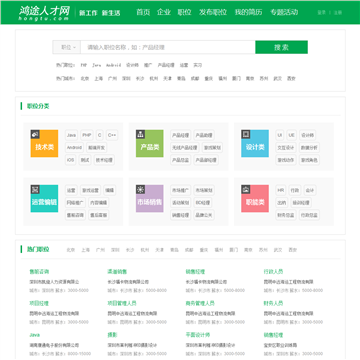The width and height of the screenshot is (360, 360).
Task: Open the pink 职能类 category tile
Action: [x=255, y=199]
